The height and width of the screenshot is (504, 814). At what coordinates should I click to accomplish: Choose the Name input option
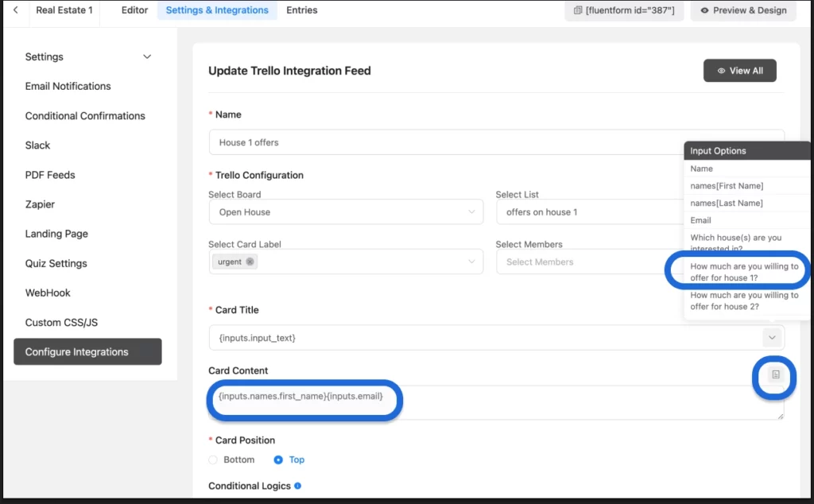coord(747,169)
